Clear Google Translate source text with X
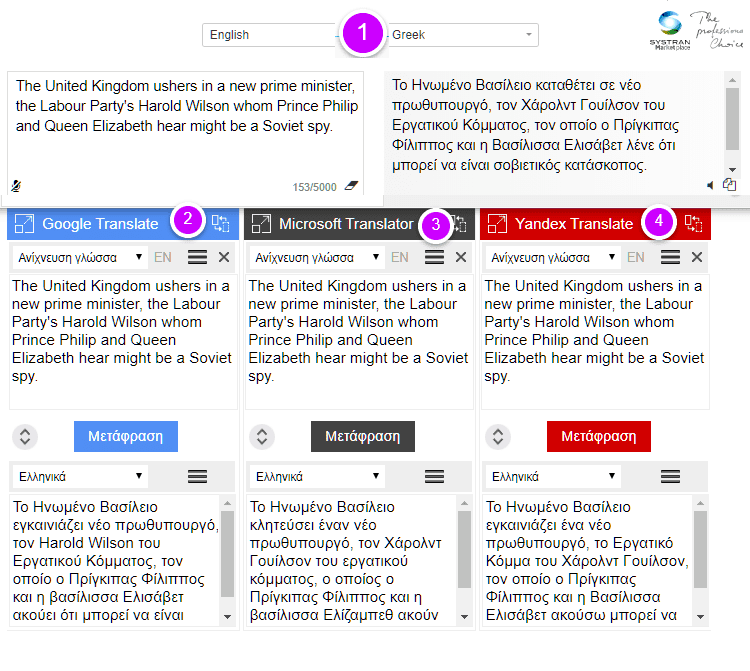Screen dimensions: 750x671 click(224, 257)
